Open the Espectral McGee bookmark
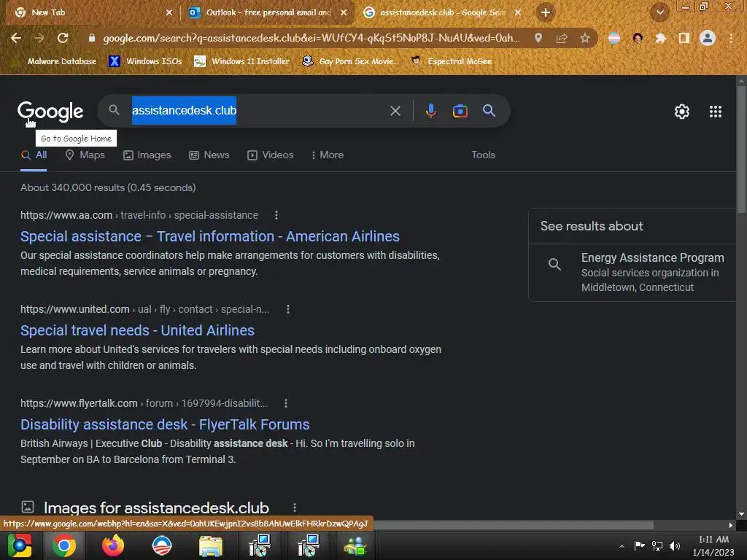This screenshot has height=560, width=747. click(x=451, y=61)
